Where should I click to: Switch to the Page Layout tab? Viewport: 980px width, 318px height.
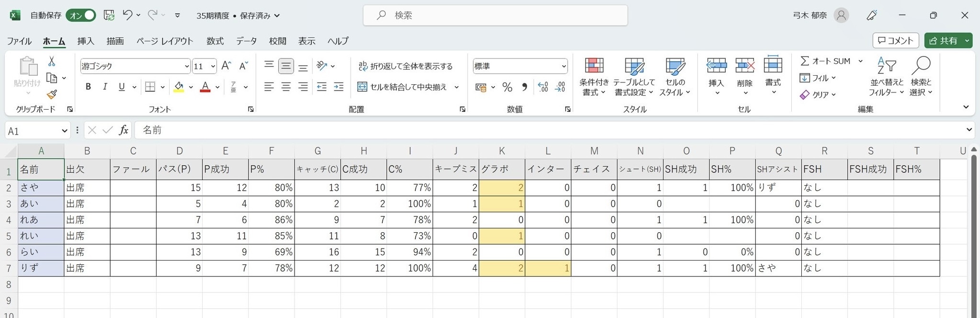click(x=164, y=41)
